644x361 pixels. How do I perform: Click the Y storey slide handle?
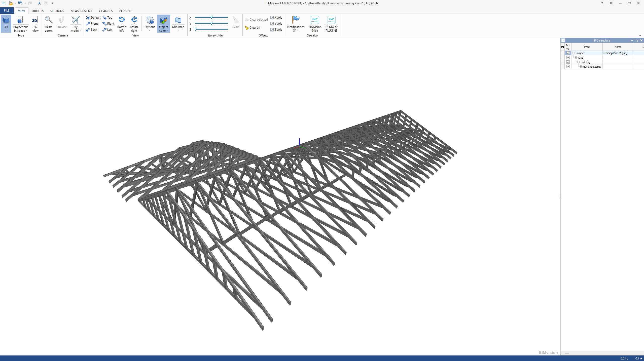click(211, 23)
